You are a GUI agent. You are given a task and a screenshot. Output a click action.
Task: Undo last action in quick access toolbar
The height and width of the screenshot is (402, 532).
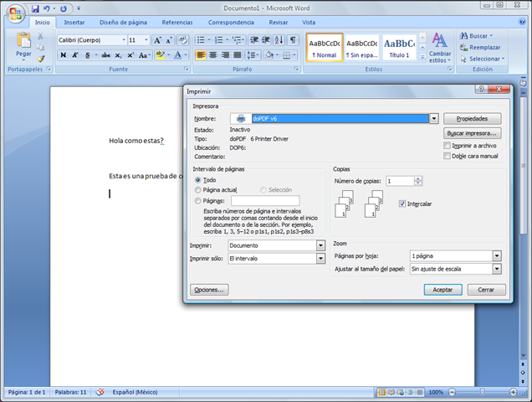47,9
